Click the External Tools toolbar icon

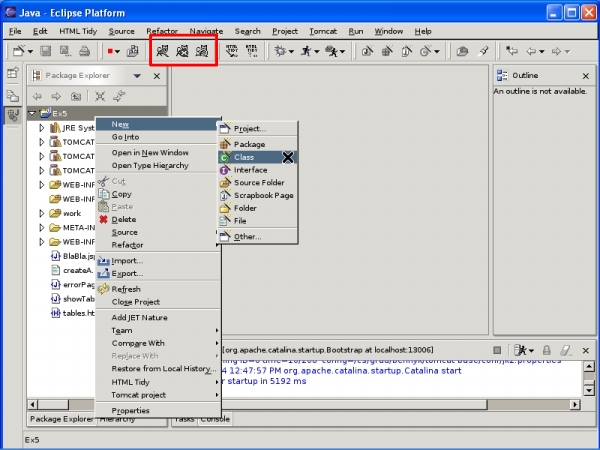pyautogui.click(x=331, y=51)
